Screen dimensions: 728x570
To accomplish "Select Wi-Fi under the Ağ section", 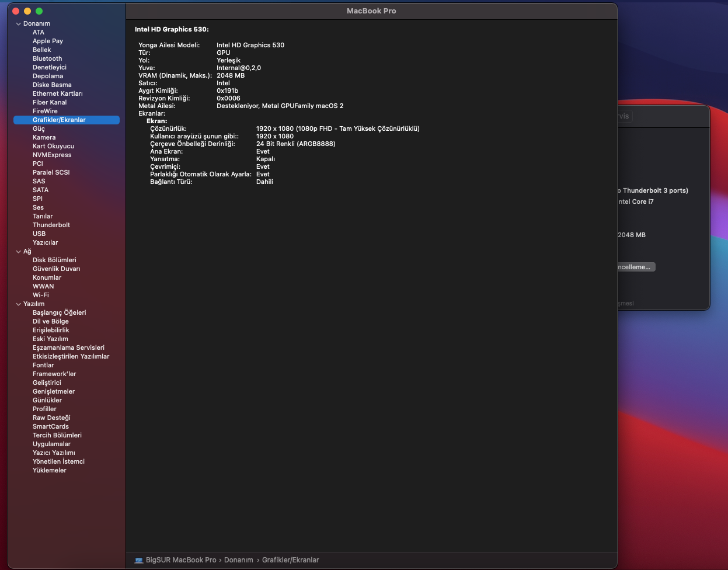I will coord(41,295).
